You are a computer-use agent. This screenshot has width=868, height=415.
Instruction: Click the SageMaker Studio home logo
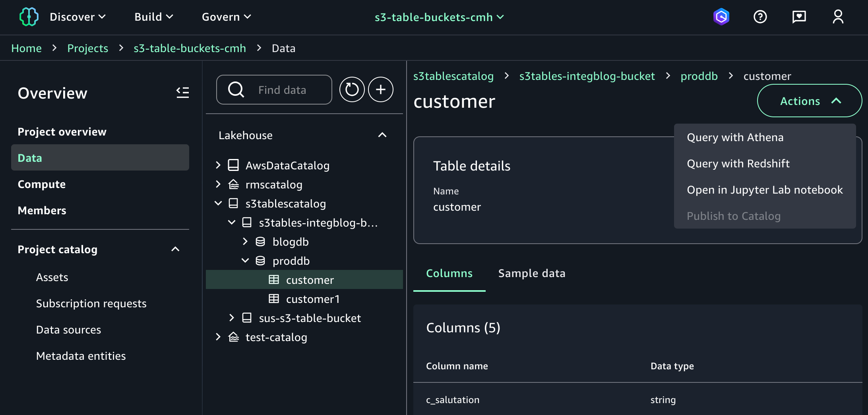[x=28, y=17]
